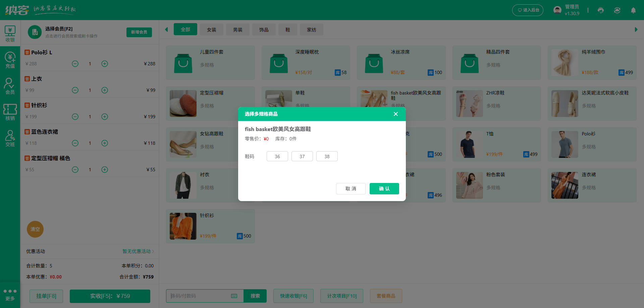Open the 充值 recharge sidebar icon
Screen dimensions: 644x308
coord(10,60)
